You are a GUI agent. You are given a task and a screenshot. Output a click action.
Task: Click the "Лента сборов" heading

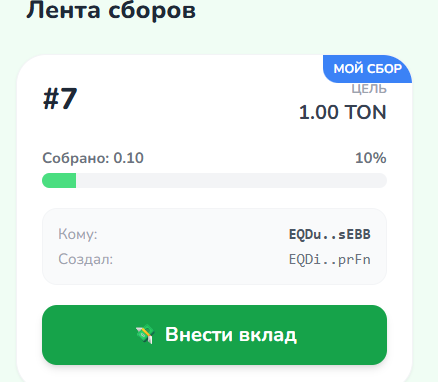[111, 10]
